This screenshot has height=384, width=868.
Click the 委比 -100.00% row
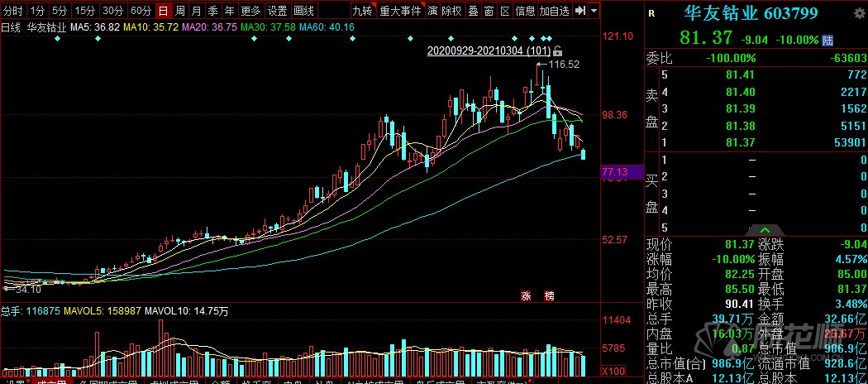(x=756, y=58)
